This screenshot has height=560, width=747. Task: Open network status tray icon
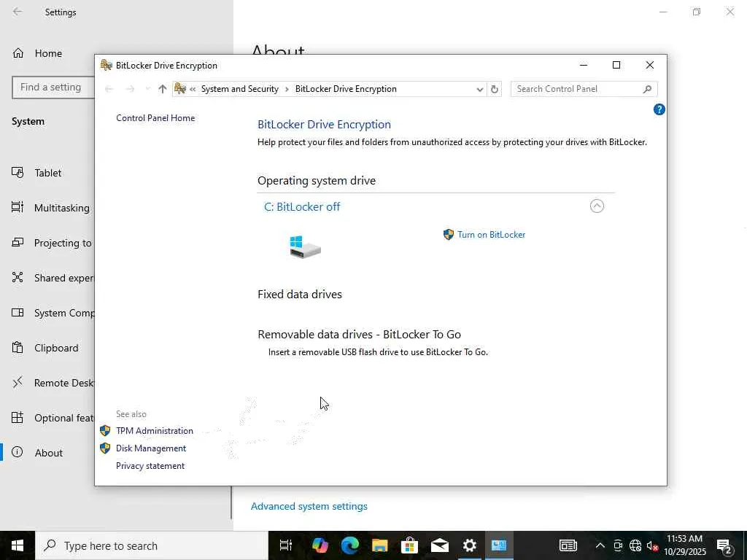click(635, 545)
